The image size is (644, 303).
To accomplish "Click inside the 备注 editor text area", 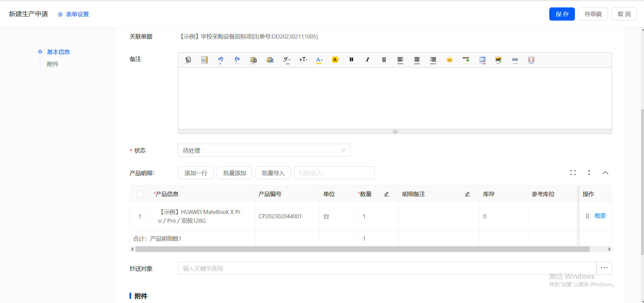I will (x=395, y=98).
